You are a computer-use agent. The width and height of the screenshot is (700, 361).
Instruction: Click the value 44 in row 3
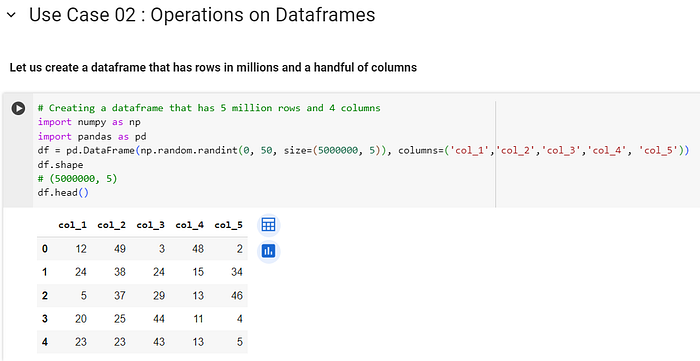[159, 319]
